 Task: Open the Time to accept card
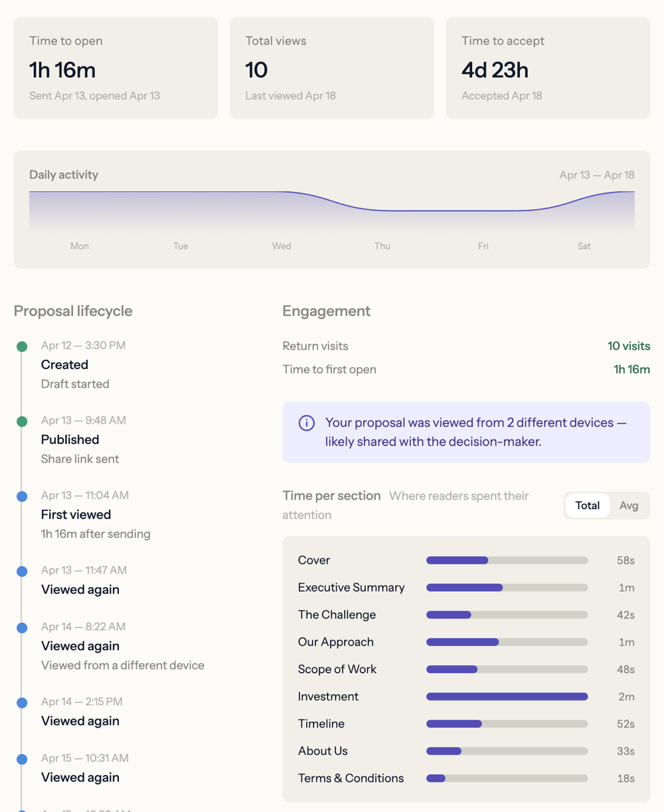click(x=547, y=68)
